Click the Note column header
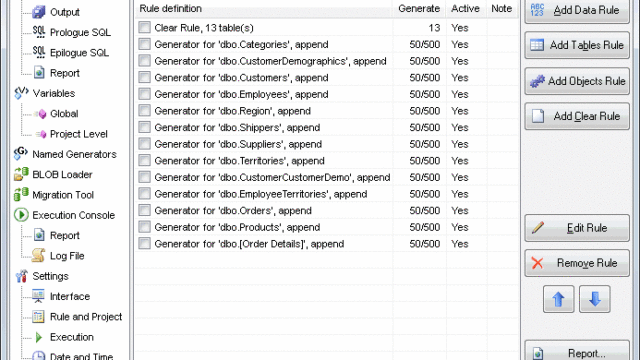 click(502, 9)
